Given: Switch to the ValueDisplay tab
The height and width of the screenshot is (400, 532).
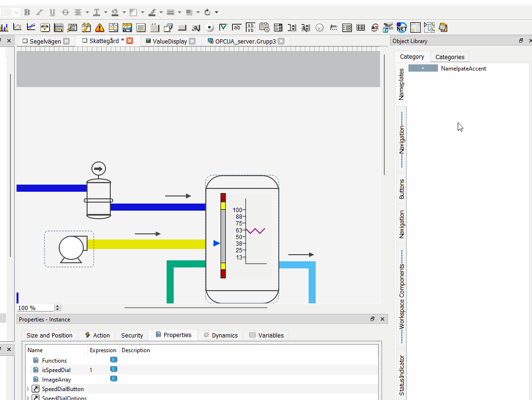Looking at the screenshot, I should click(x=170, y=41).
